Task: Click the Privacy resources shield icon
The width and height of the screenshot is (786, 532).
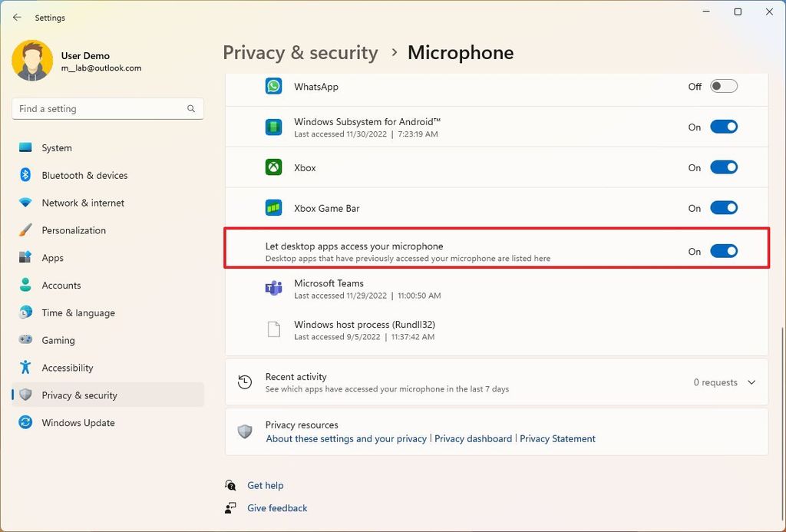Action: (246, 430)
